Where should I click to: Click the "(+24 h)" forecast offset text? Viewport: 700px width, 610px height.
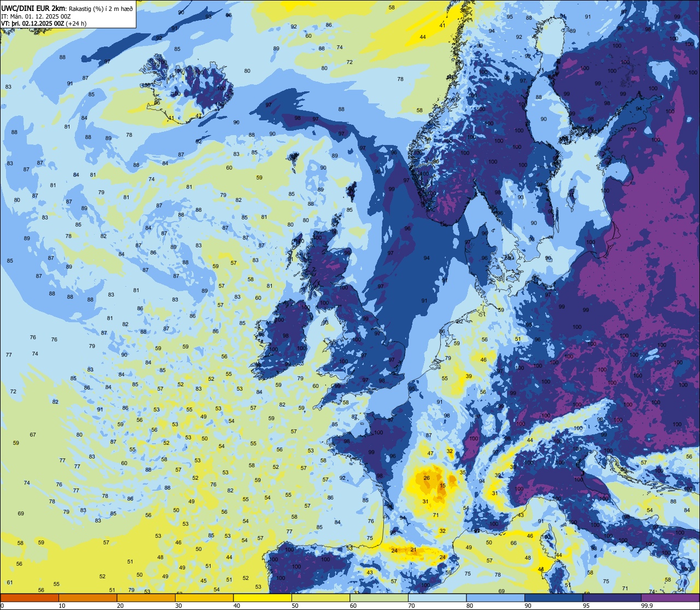coord(77,24)
